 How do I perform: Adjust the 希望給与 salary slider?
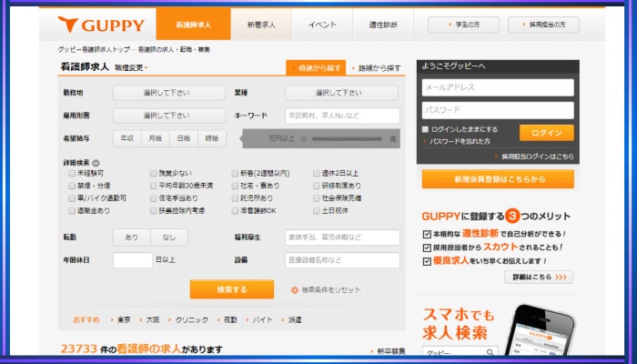point(347,139)
